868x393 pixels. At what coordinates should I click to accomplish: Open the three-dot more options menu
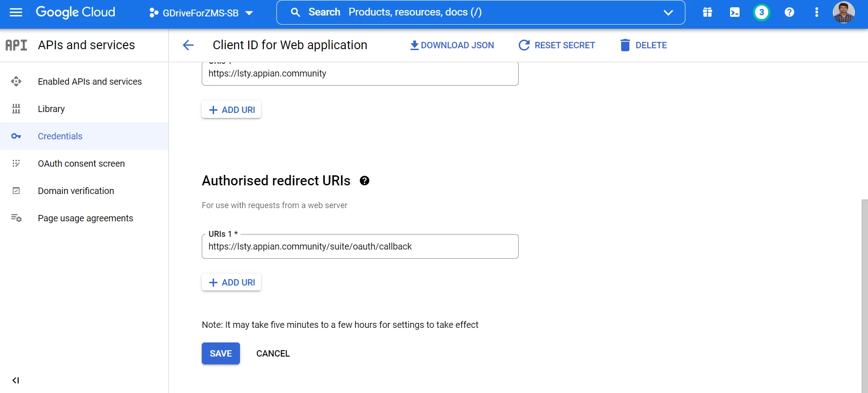point(817,12)
